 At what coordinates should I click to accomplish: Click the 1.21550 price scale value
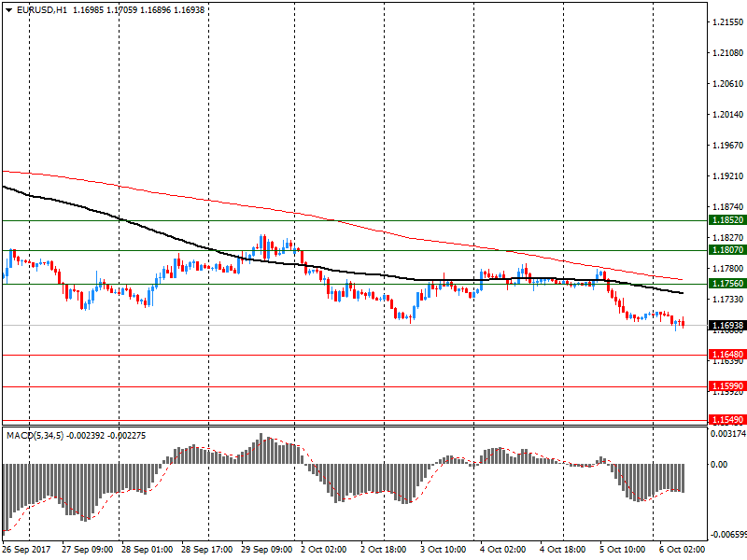coord(727,21)
